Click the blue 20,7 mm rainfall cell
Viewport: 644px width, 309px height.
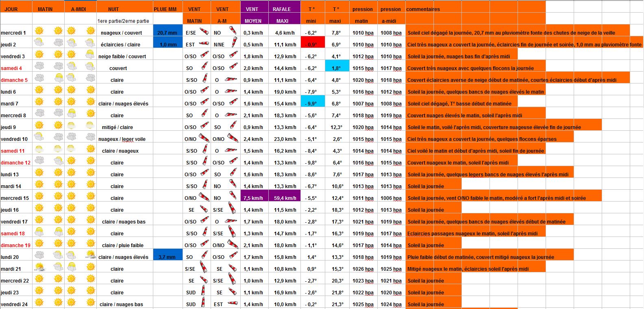tap(168, 31)
